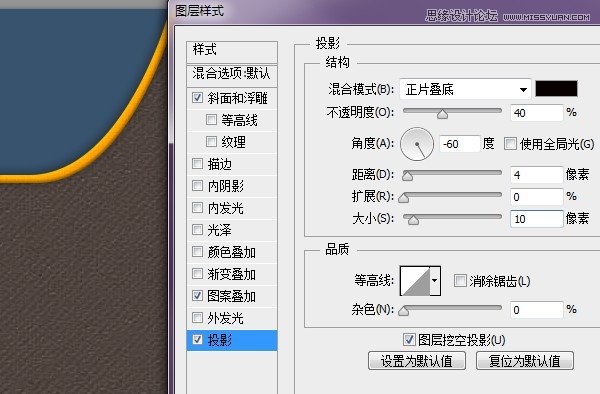Image resolution: width=600 pixels, height=394 pixels.
Task: Adjust the 扩展 slider thumb
Action: coord(403,197)
